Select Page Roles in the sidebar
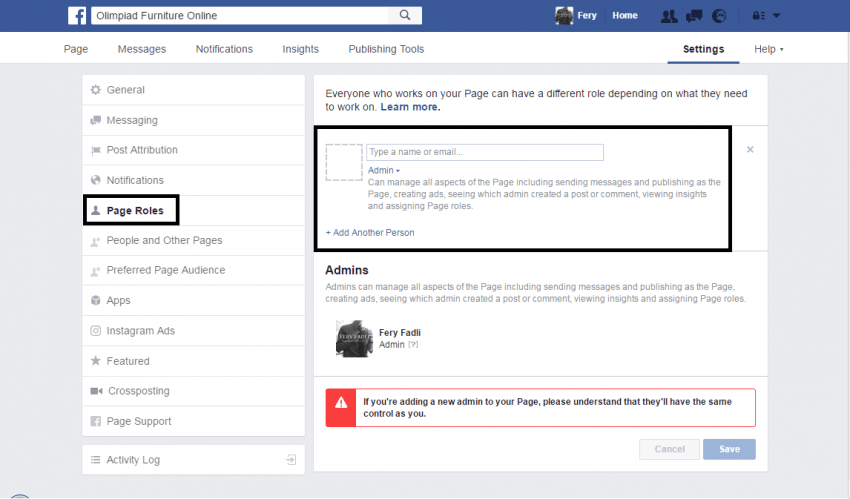Image resolution: width=850 pixels, height=499 pixels. tap(134, 211)
